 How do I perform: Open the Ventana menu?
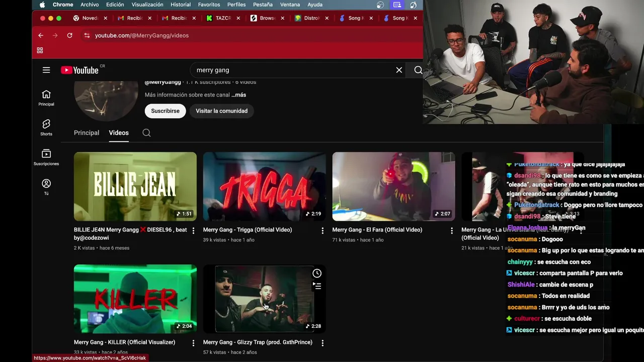[x=290, y=5]
